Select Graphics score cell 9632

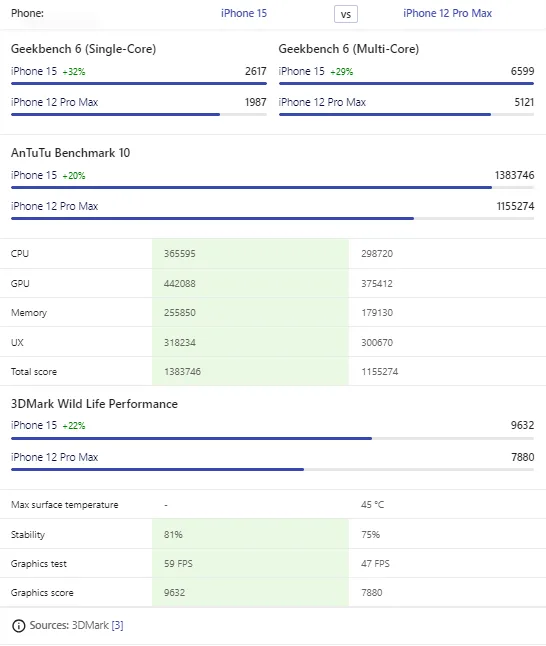pyautogui.click(x=174, y=592)
